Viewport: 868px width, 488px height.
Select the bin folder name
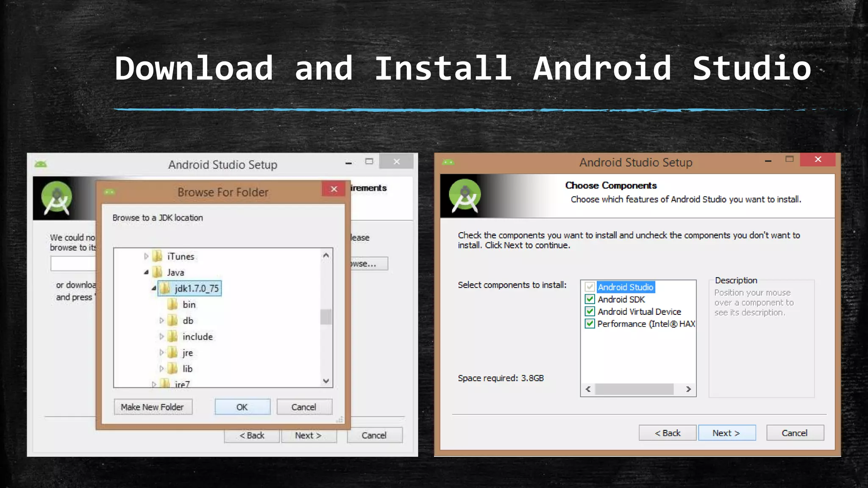pos(189,305)
